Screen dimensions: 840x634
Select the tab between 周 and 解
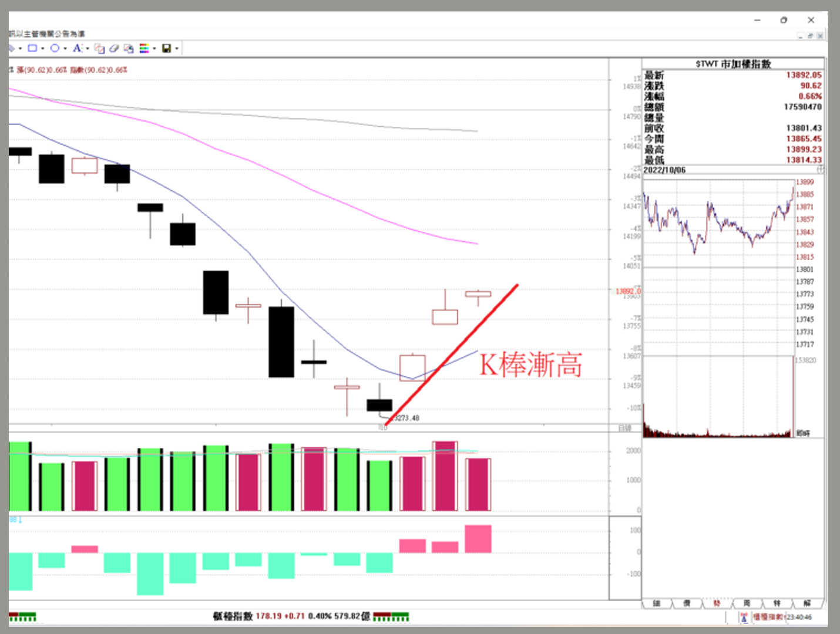pos(777,603)
